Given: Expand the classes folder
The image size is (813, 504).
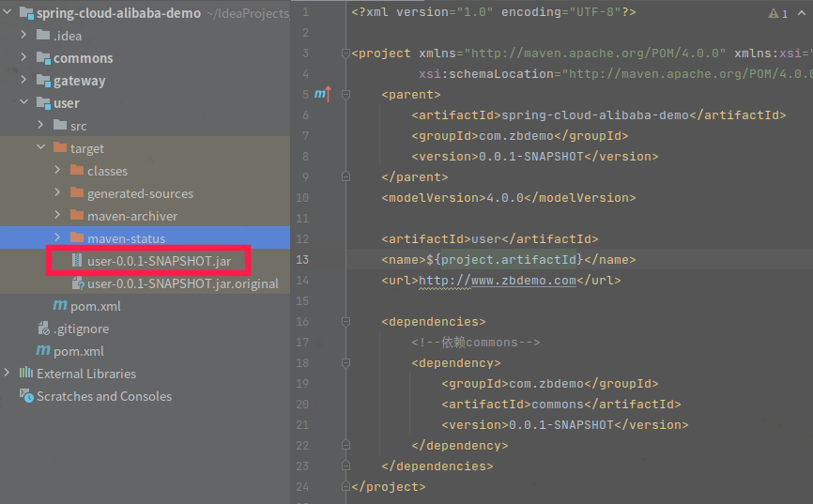Looking at the screenshot, I should point(57,170).
